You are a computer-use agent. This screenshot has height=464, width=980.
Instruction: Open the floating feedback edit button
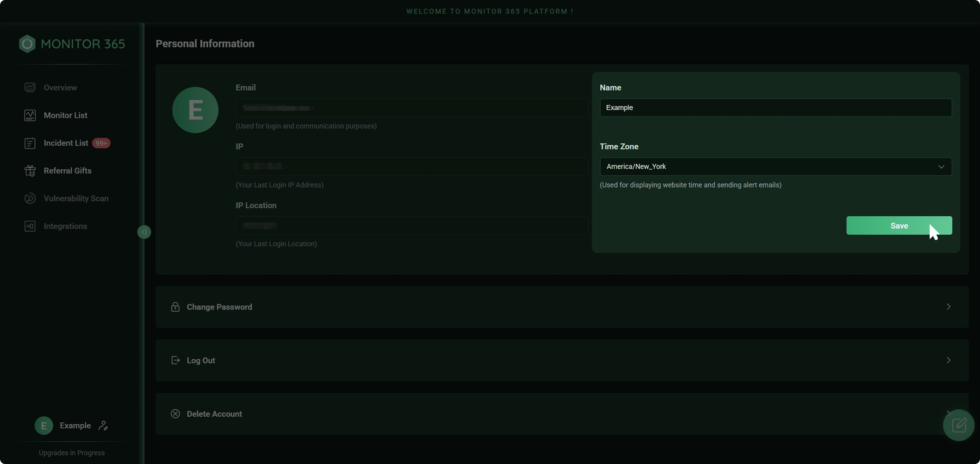959,425
